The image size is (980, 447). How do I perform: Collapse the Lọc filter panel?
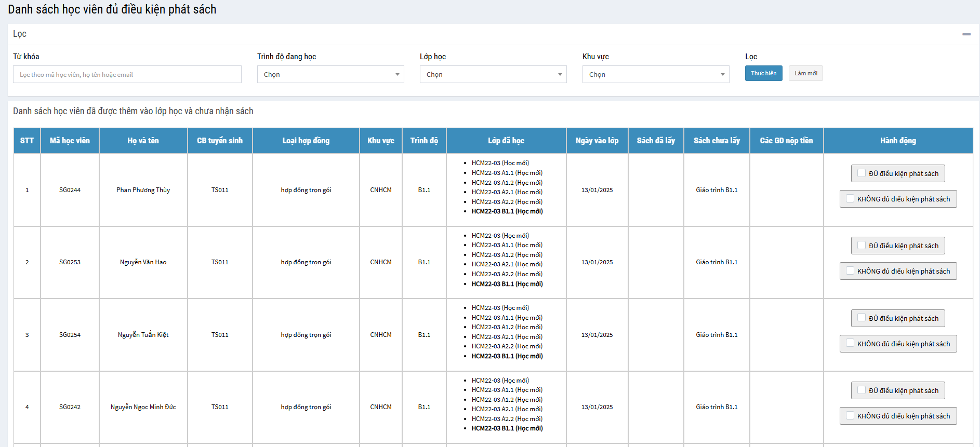pyautogui.click(x=966, y=34)
